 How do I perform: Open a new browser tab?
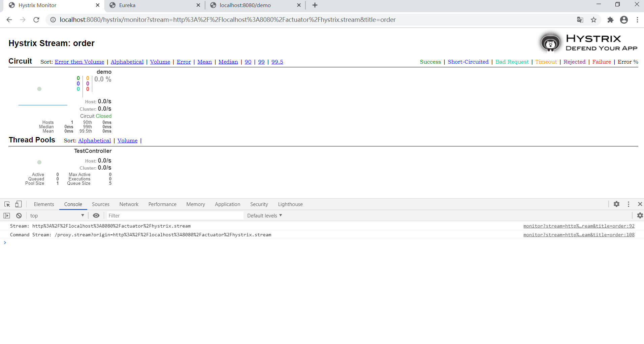(x=315, y=5)
